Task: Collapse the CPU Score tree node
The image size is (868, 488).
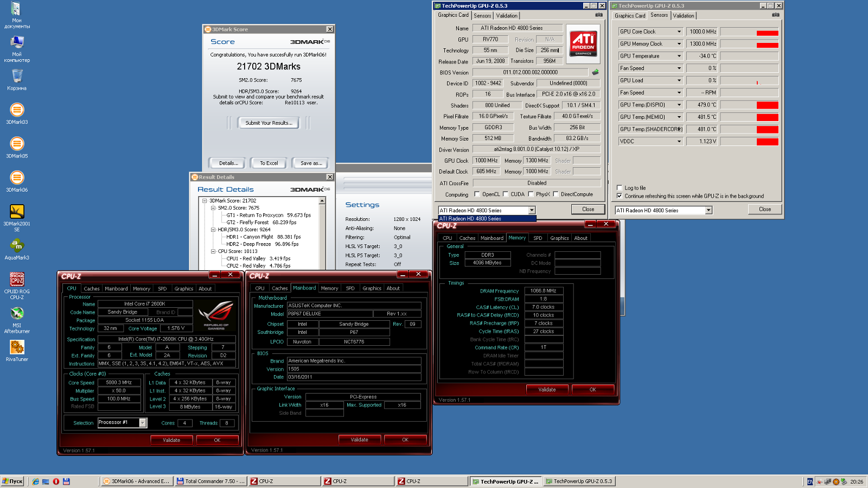Action: tap(213, 251)
